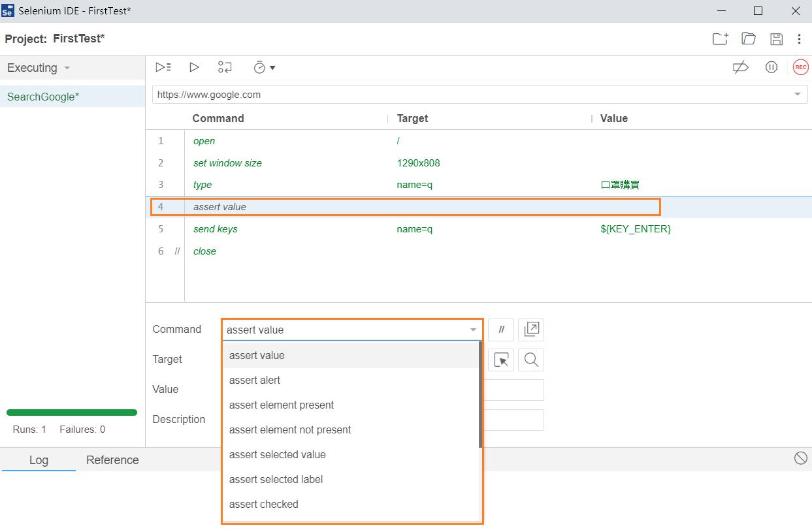The width and height of the screenshot is (812, 530).
Task: Click the Failures: 0 counter
Action: [82, 429]
